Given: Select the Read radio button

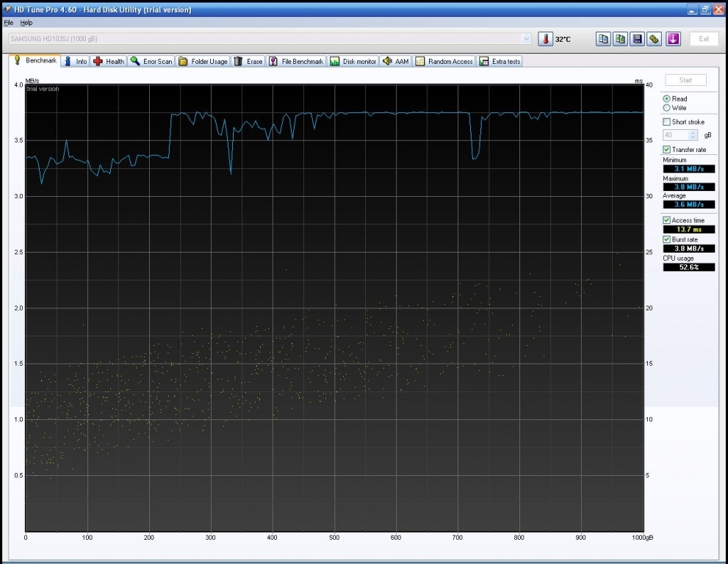Looking at the screenshot, I should click(x=667, y=98).
